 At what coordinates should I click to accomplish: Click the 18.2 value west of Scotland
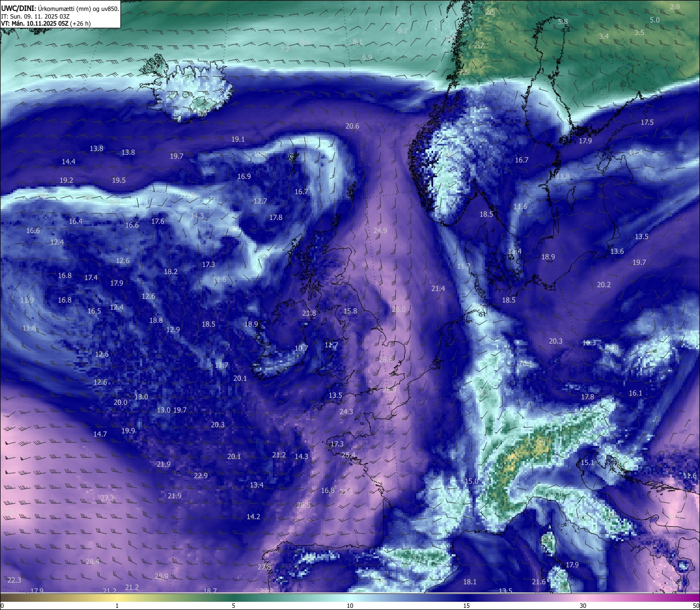click(x=171, y=271)
